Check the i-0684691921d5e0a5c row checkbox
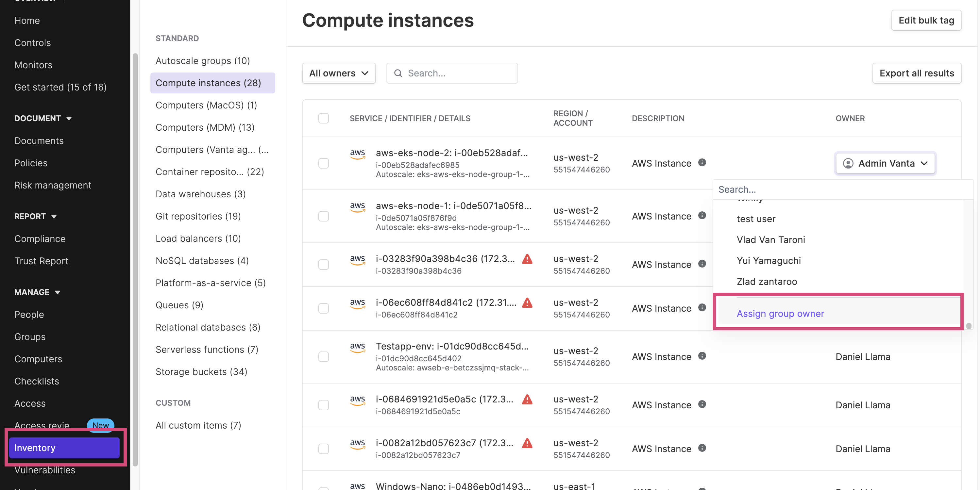Image resolution: width=980 pixels, height=490 pixels. [x=323, y=404]
